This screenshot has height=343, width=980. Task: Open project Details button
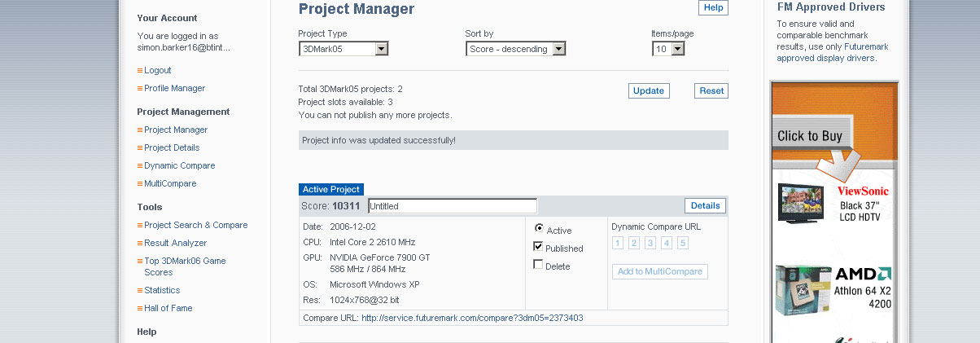[x=705, y=205]
